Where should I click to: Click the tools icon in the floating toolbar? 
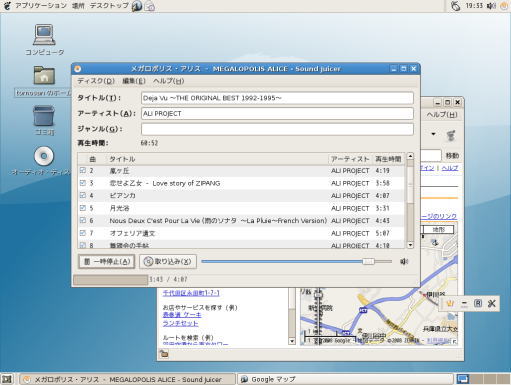pyautogui.click(x=492, y=304)
